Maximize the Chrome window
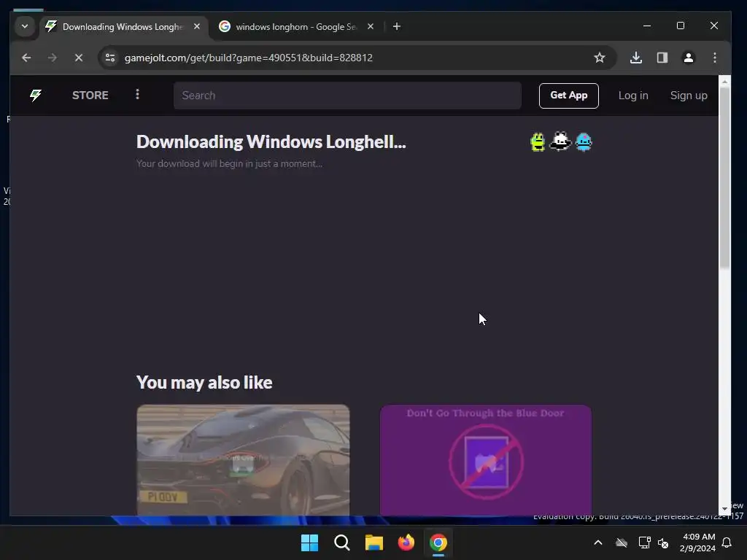The height and width of the screenshot is (560, 747). pyautogui.click(x=681, y=26)
